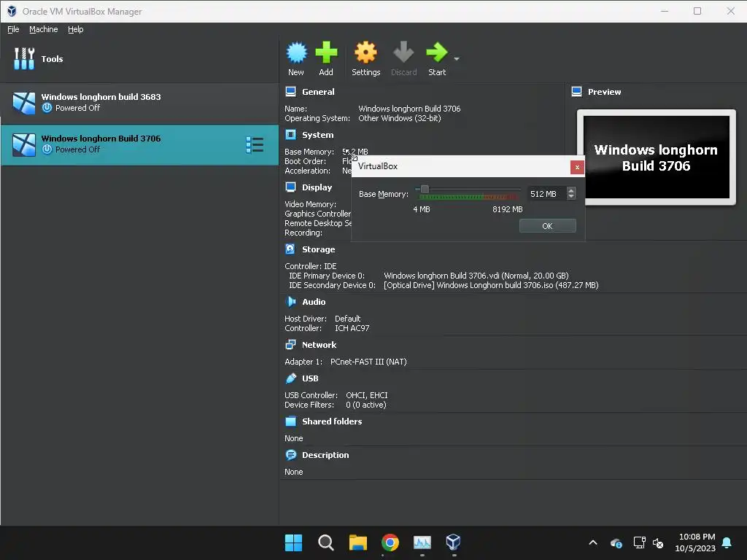This screenshot has height=560, width=747.
Task: Click the VM preview thumbnail
Action: pyautogui.click(x=656, y=157)
